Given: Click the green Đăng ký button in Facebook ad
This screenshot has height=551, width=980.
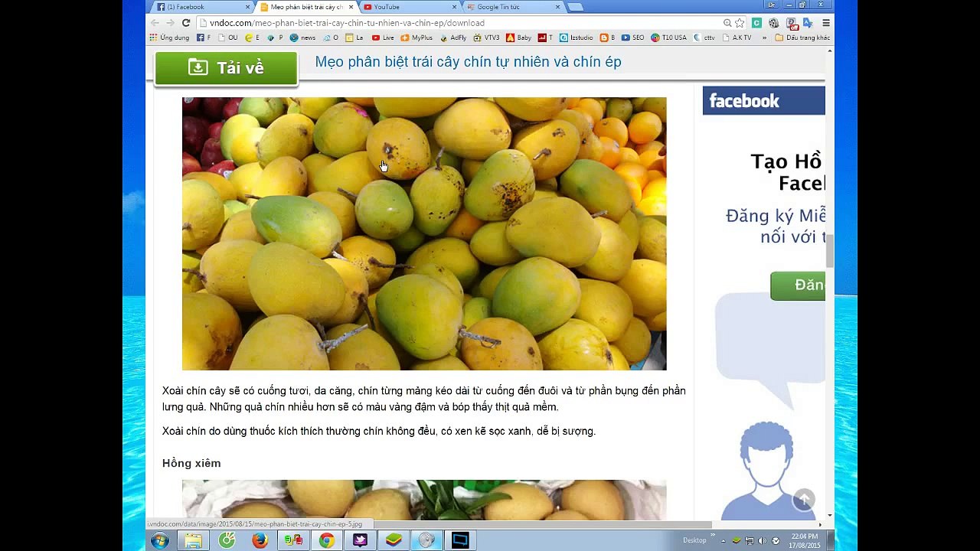Looking at the screenshot, I should pyautogui.click(x=799, y=285).
